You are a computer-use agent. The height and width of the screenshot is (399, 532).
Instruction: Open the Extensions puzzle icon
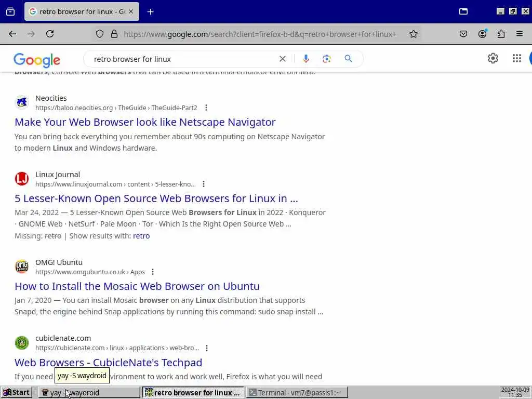(501, 34)
